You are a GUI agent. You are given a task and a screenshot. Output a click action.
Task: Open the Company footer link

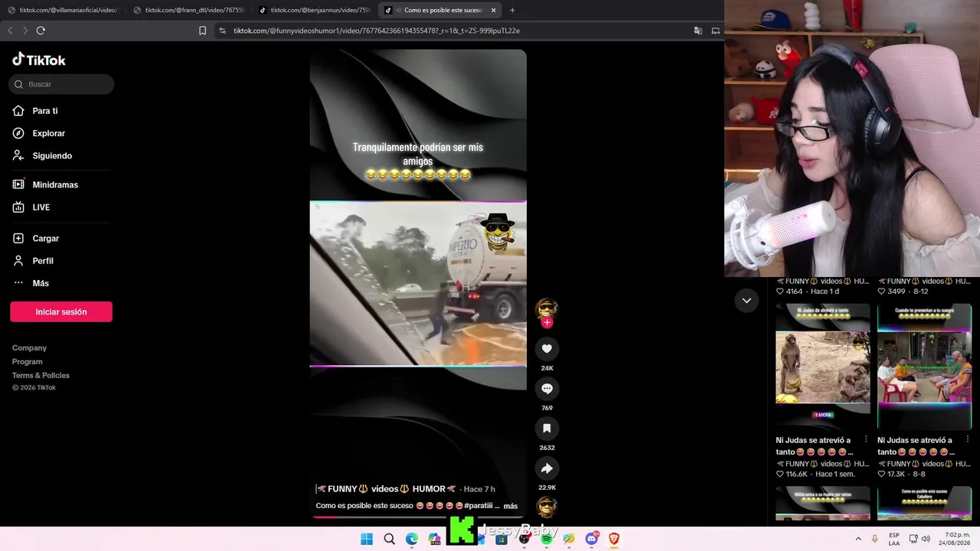[x=29, y=348]
